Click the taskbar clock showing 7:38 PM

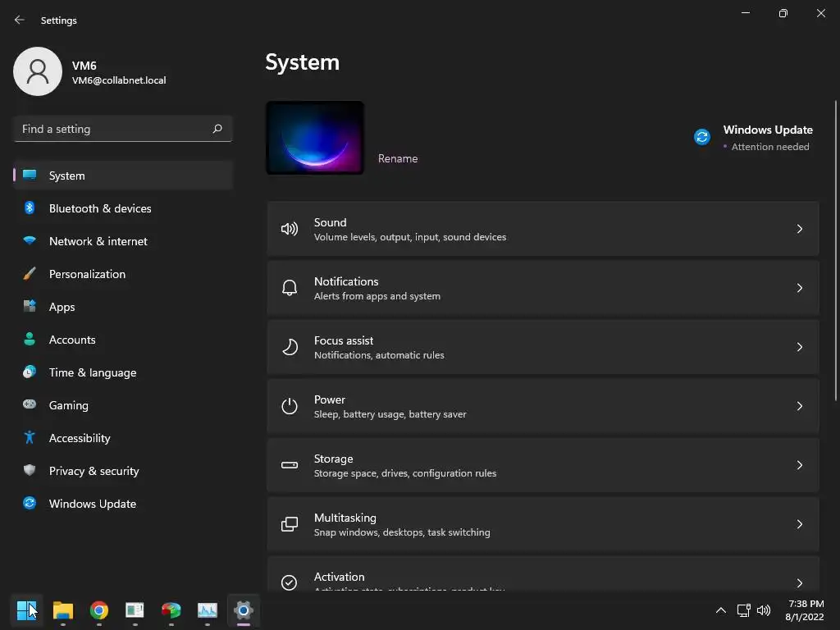805,610
